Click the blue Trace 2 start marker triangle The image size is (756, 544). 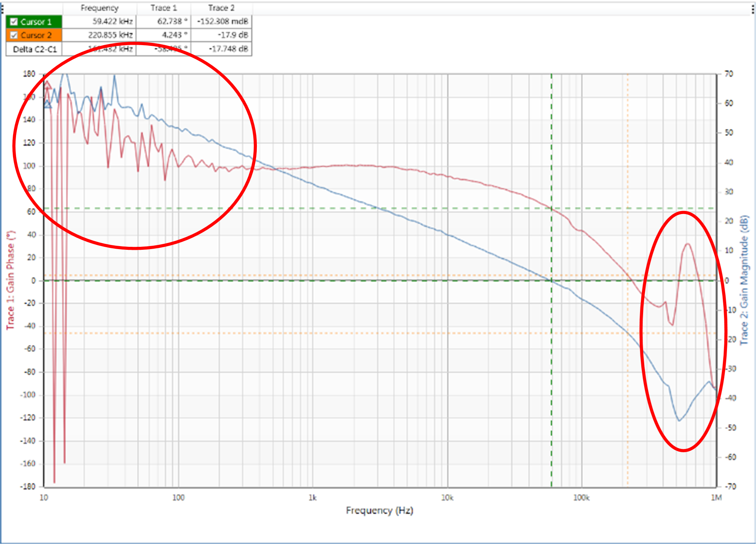(x=48, y=104)
